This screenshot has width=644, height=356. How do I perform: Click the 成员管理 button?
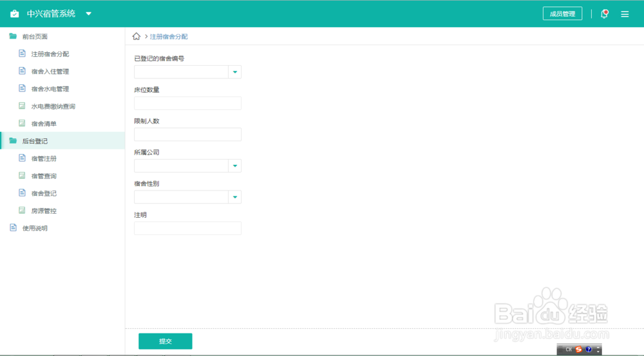click(x=562, y=14)
